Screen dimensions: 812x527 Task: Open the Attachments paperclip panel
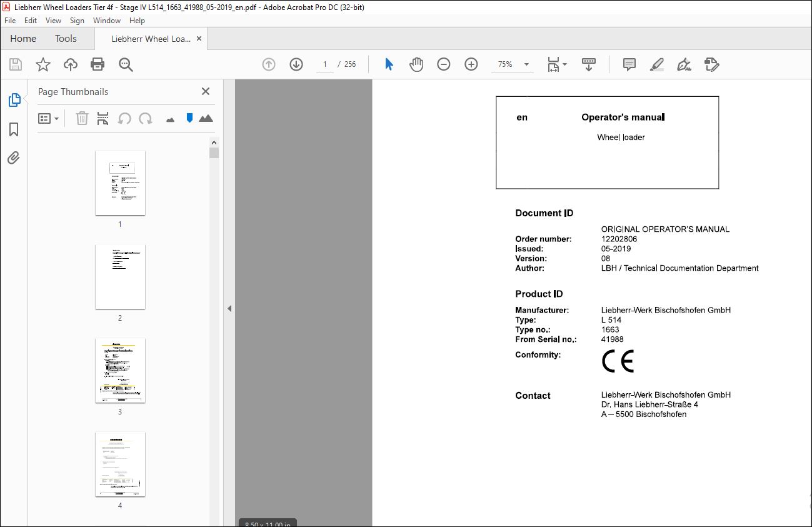click(x=14, y=158)
